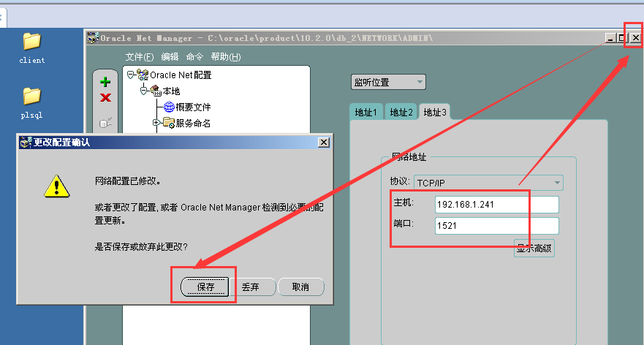
Task: Click the 端口 field with 1521
Action: (497, 225)
